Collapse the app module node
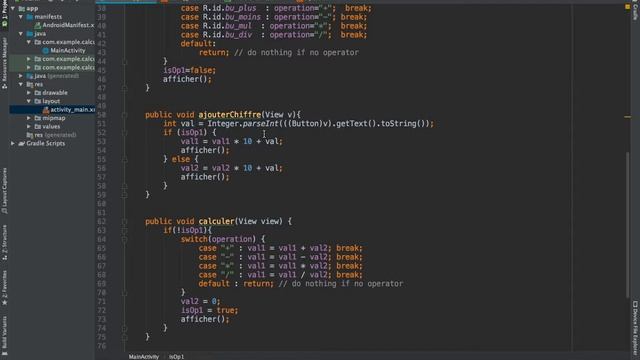The width and height of the screenshot is (640, 360). click(x=13, y=8)
